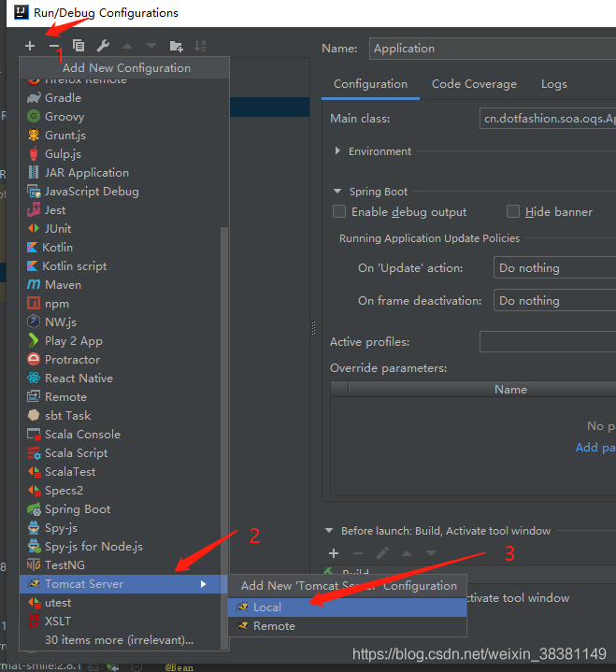Viewport: 616px width, 672px height.
Task: Click the Main class field
Action: coord(548,119)
